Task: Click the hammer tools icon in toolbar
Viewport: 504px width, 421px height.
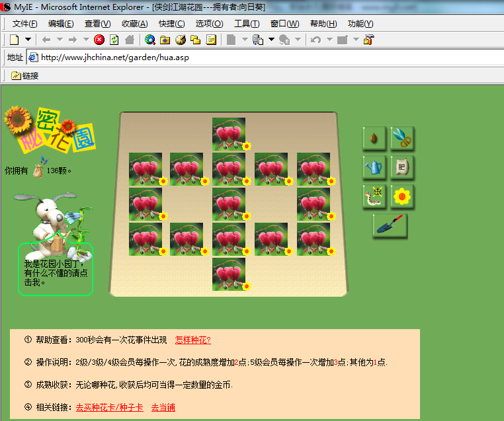Action: (x=368, y=40)
